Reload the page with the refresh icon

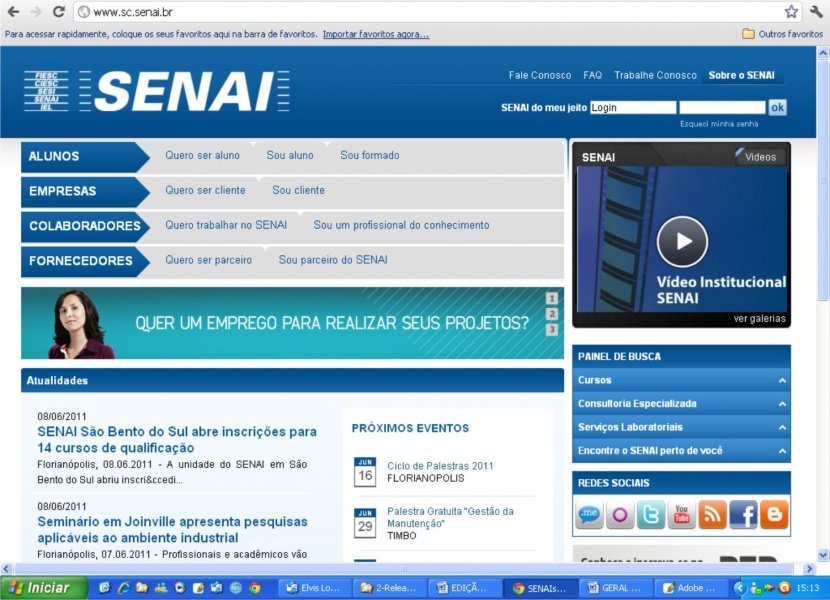pos(59,11)
